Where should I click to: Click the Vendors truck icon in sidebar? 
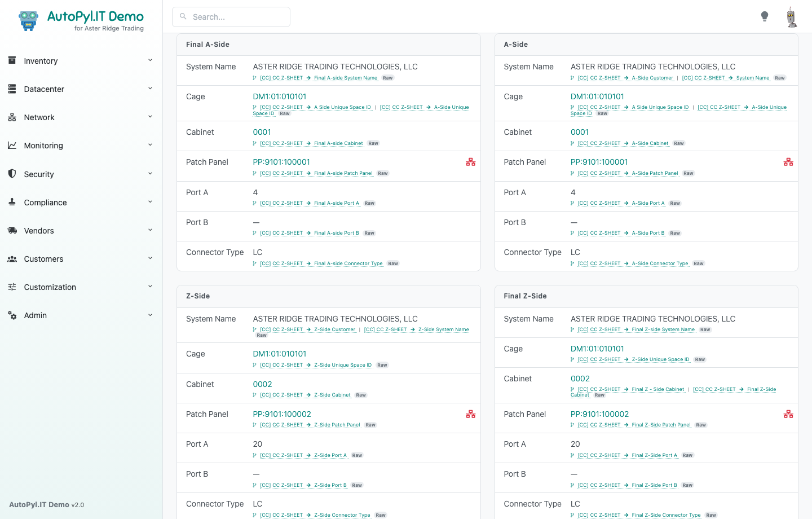[12, 230]
